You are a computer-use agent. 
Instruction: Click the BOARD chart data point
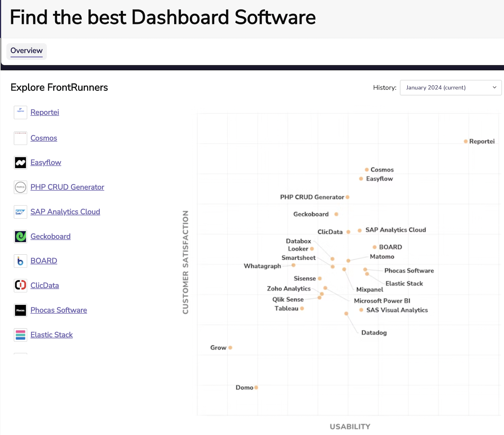375,247
